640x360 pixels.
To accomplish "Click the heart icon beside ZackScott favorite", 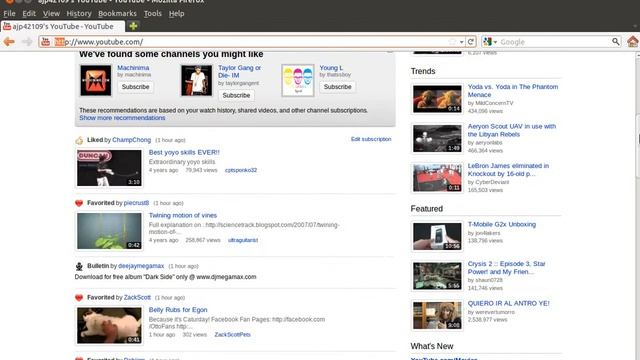I will pyautogui.click(x=79, y=298).
